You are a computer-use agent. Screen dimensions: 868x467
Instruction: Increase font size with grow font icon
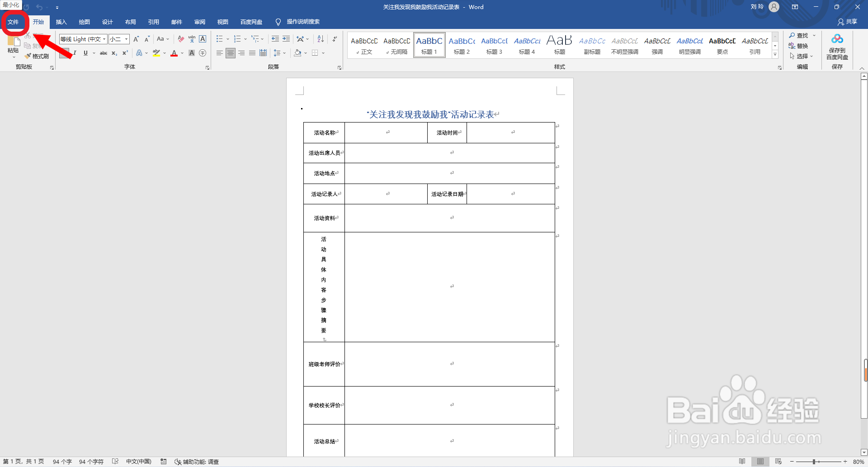click(136, 39)
